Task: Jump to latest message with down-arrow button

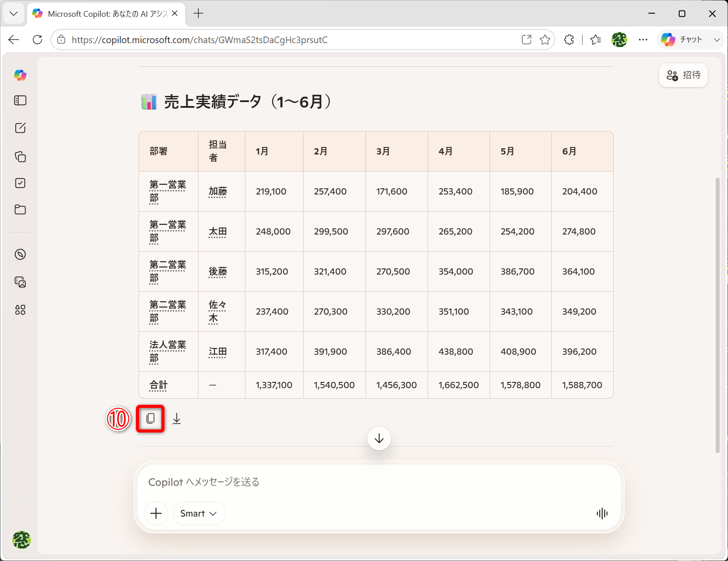Action: (379, 438)
